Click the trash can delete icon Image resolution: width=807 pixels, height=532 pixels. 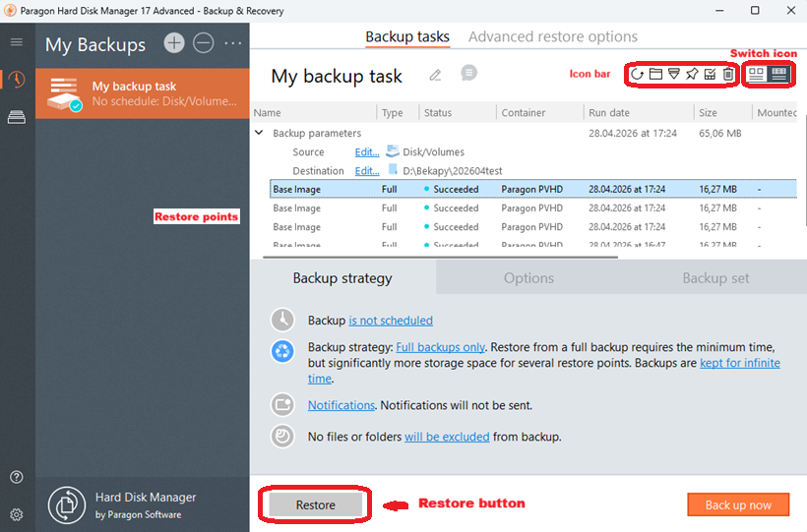pyautogui.click(x=727, y=74)
